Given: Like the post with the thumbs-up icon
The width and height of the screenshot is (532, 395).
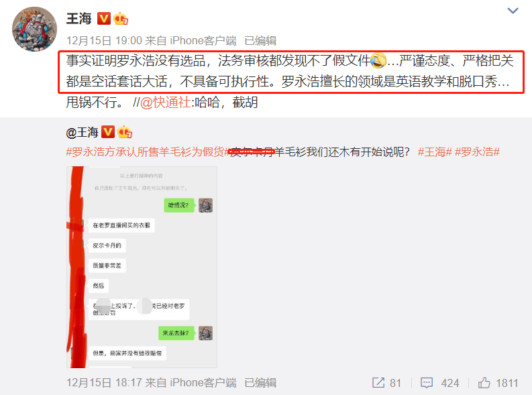Looking at the screenshot, I should pyautogui.click(x=484, y=383).
